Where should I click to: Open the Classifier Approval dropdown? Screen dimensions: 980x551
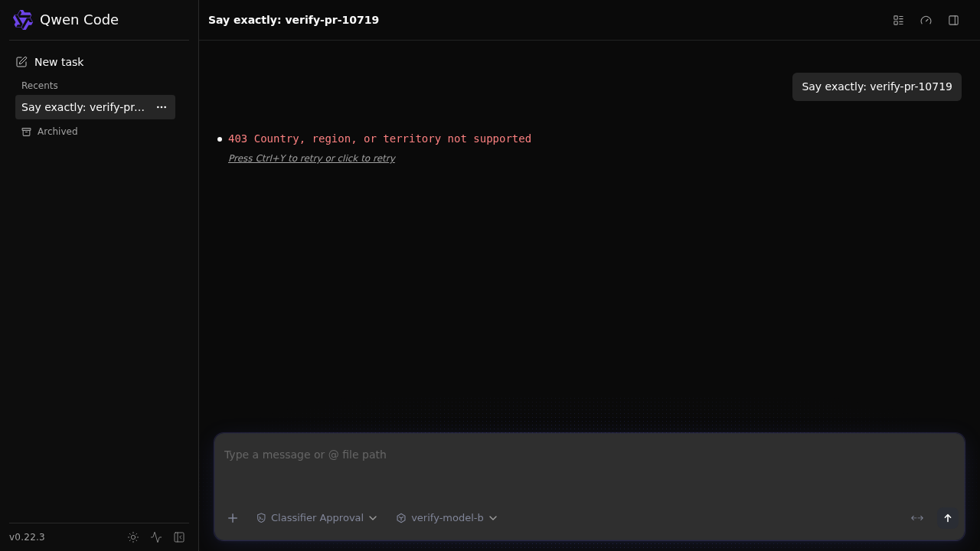(317, 518)
